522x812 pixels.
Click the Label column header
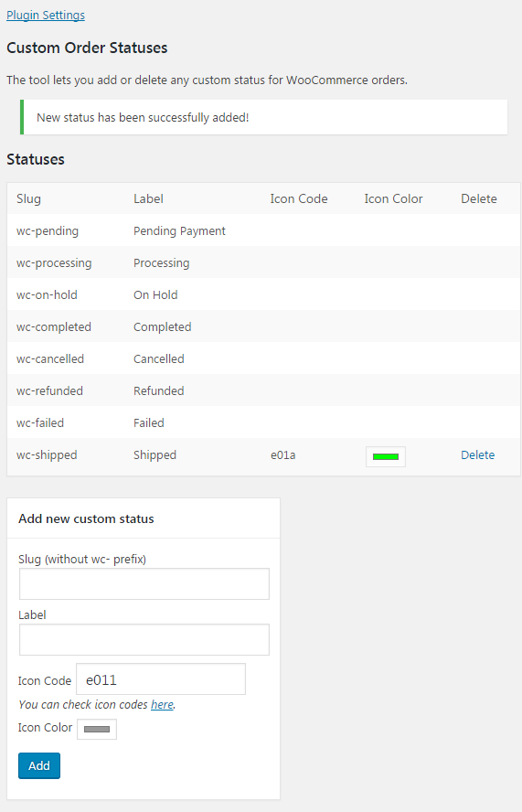[148, 198]
